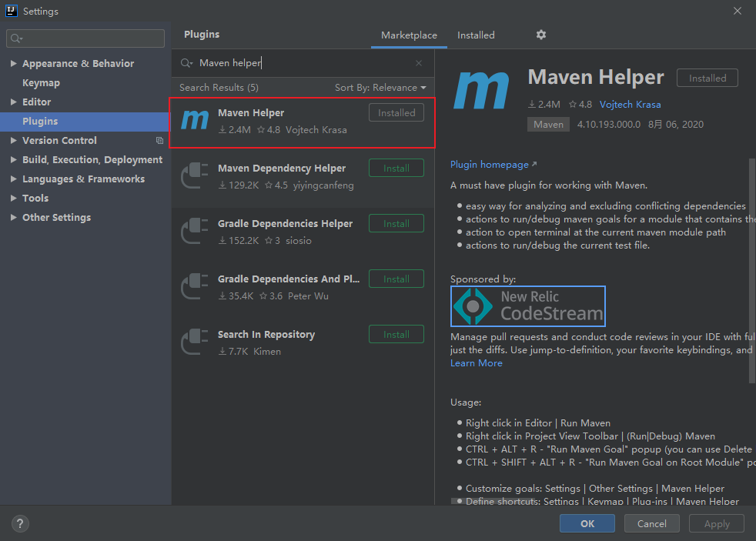Click the Version Control project-level copy icon
This screenshot has height=541, width=756.
(x=159, y=141)
